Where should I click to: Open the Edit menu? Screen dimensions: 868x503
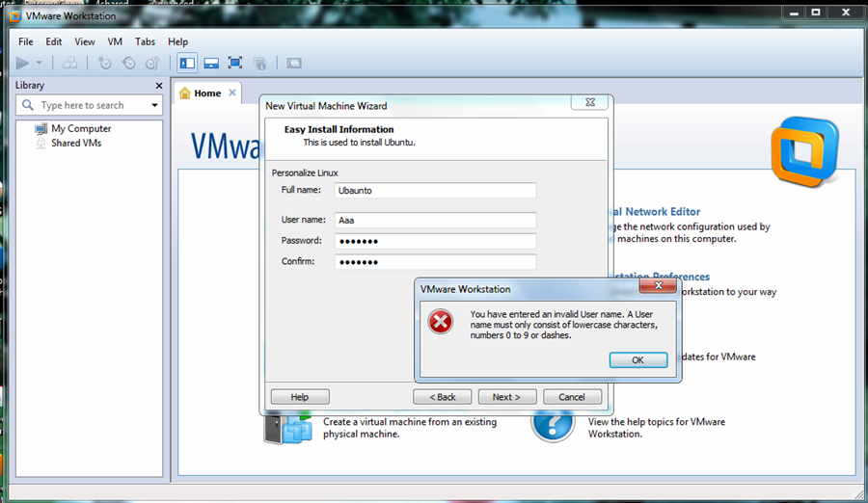pyautogui.click(x=54, y=41)
